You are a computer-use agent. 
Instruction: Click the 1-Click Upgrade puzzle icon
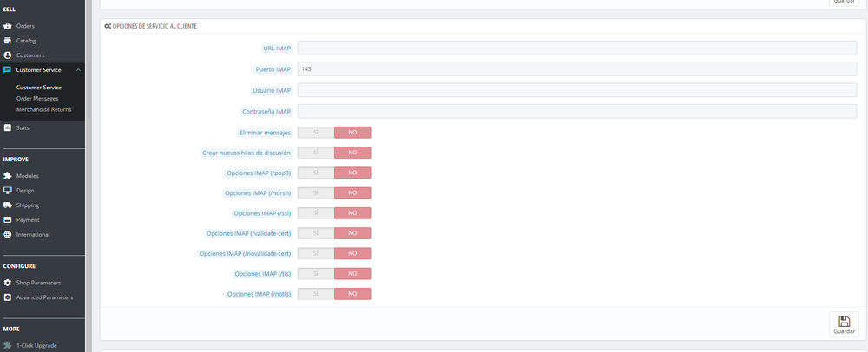[7, 345]
